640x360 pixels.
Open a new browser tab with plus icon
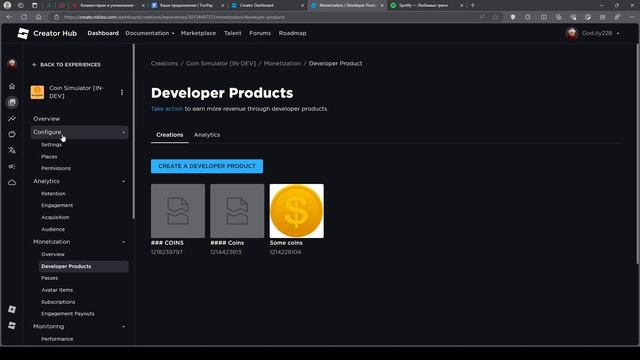(x=473, y=5)
